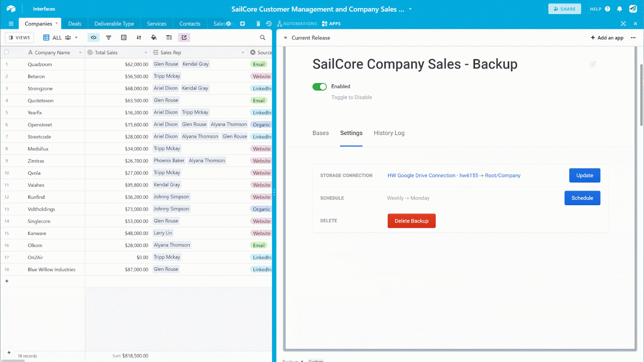
Task: Switch to the Deals table tab
Action: (x=75, y=24)
